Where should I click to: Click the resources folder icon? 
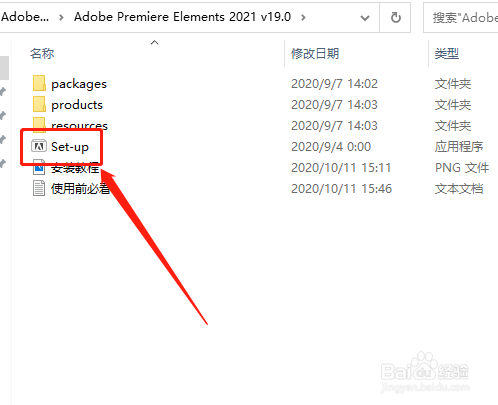(x=39, y=123)
